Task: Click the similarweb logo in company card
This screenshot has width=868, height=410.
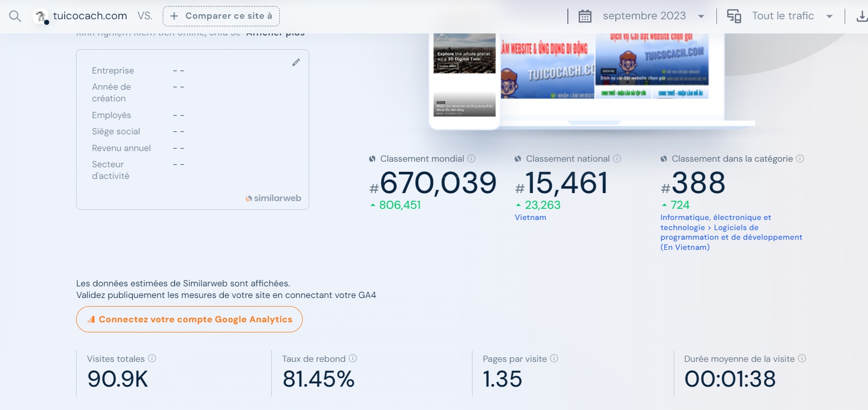Action: [273, 198]
